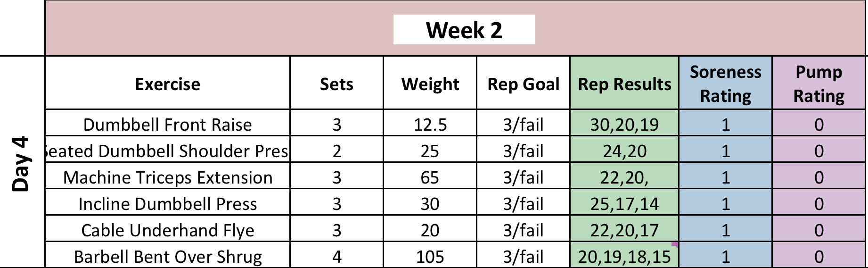Select the Weight header cell
Image resolution: width=868 pixels, height=268 pixels.
tap(430, 84)
